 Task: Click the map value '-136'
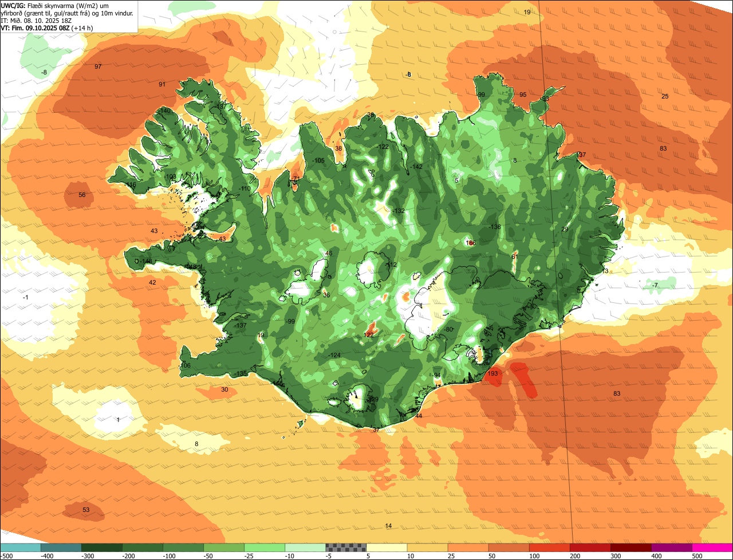click(x=495, y=227)
